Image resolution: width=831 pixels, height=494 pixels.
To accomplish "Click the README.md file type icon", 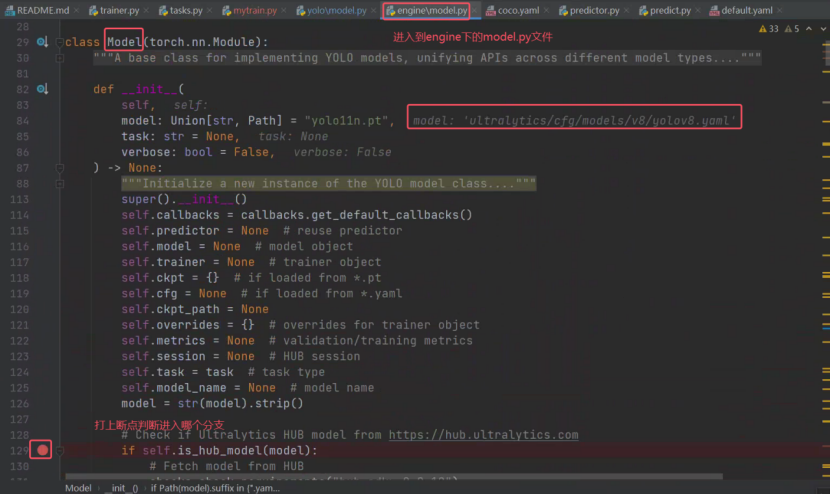I will click(10, 11).
